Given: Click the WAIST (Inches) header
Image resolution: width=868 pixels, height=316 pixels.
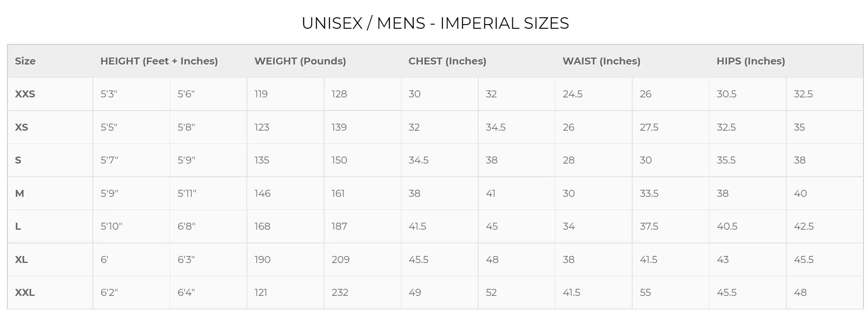Looking at the screenshot, I should 601,61.
